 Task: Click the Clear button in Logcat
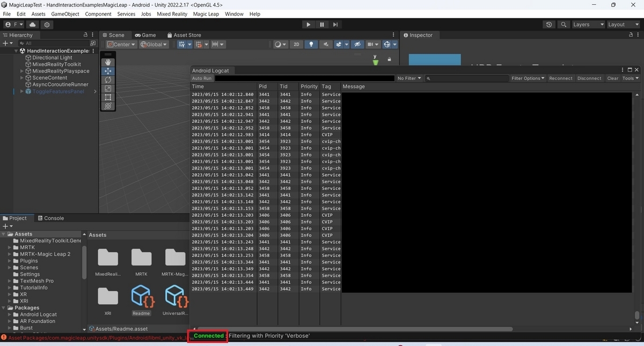(612, 78)
